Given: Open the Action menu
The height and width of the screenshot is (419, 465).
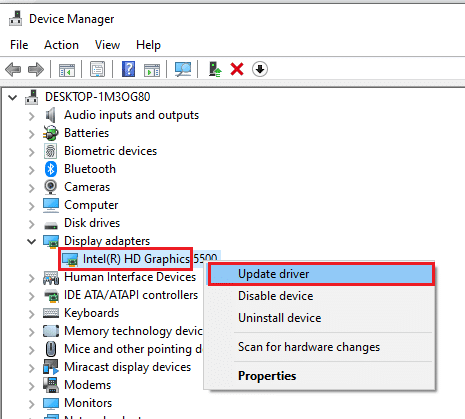Looking at the screenshot, I should pyautogui.click(x=61, y=45).
